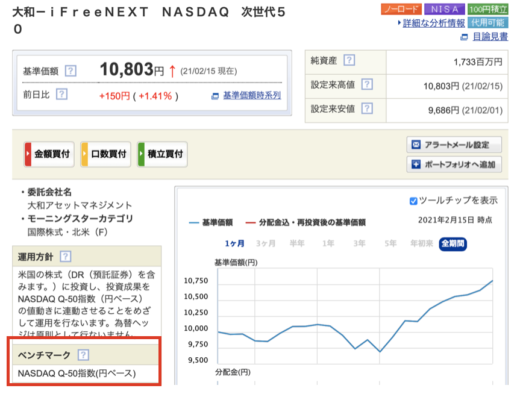
Task: Click the 10,803円 base price value
Action: point(132,70)
